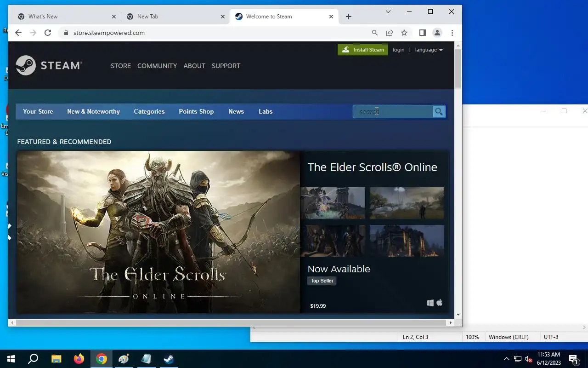The height and width of the screenshot is (368, 588).
Task: Open Your Store tab
Action: (x=38, y=111)
